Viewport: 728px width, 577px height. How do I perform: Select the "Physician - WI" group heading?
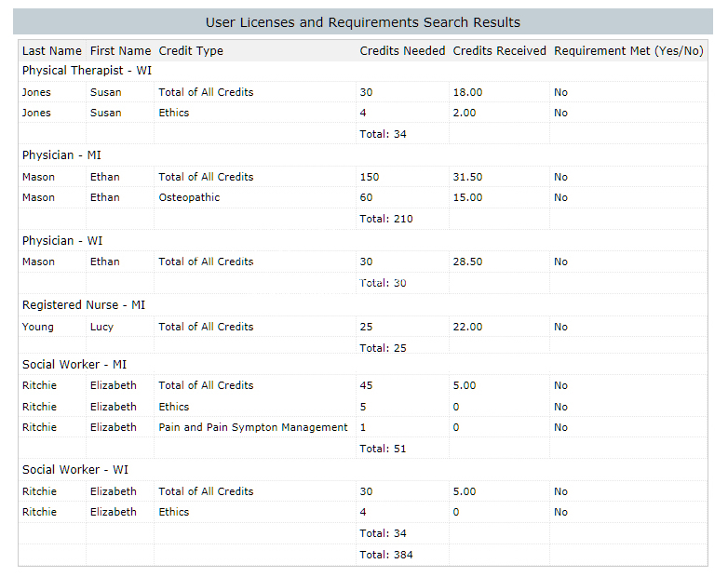[x=62, y=240]
